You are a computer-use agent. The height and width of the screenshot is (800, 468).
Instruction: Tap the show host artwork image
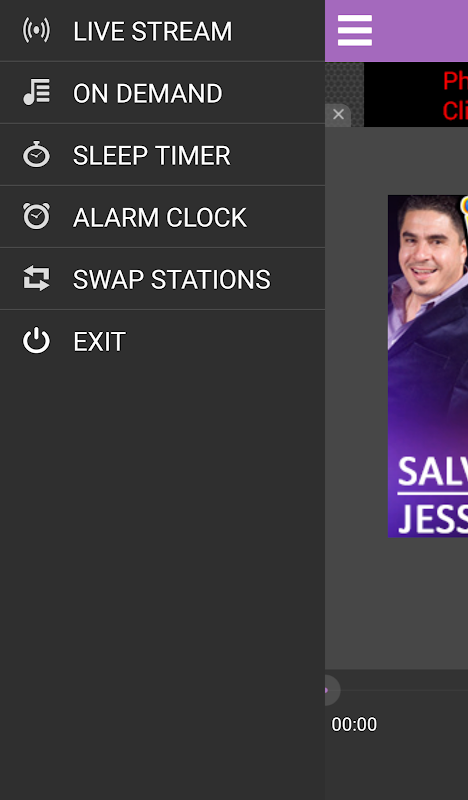pyautogui.click(x=428, y=366)
